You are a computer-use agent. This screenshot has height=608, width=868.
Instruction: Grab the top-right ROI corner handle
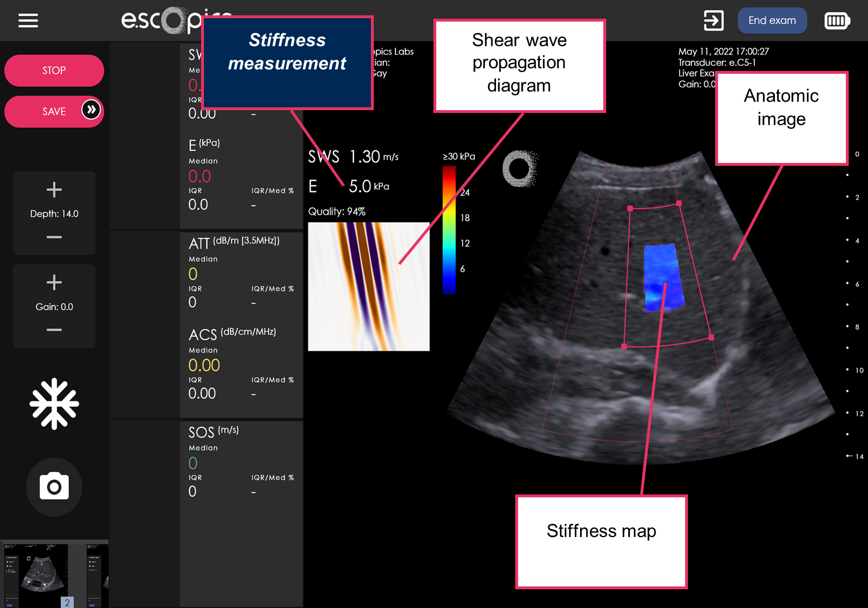pyautogui.click(x=679, y=203)
